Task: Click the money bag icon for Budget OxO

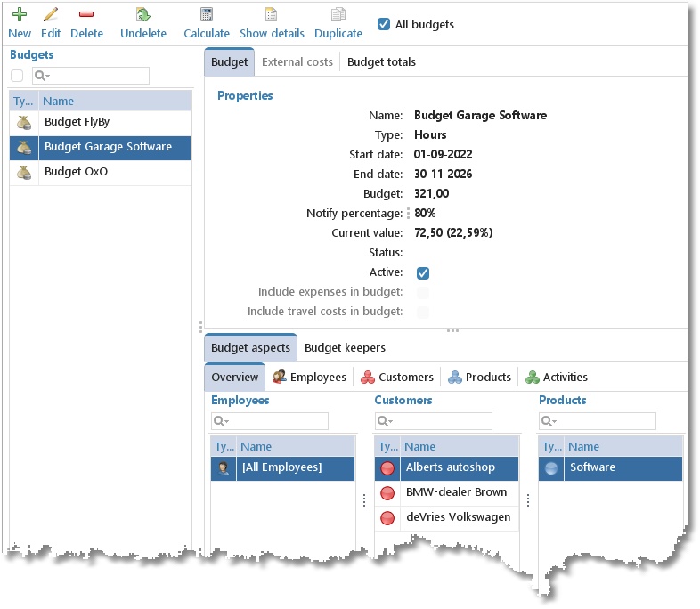Action: [24, 172]
